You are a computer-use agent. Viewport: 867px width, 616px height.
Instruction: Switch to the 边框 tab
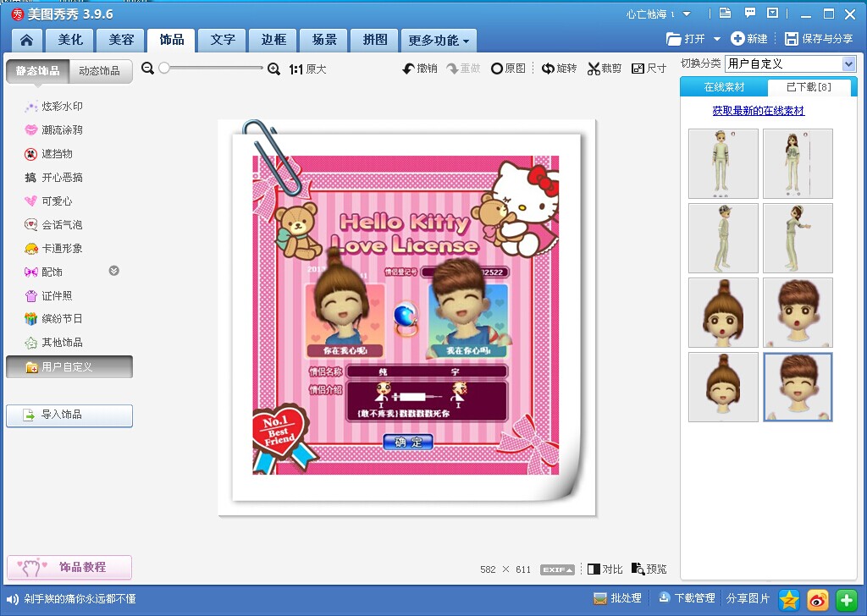pyautogui.click(x=273, y=40)
